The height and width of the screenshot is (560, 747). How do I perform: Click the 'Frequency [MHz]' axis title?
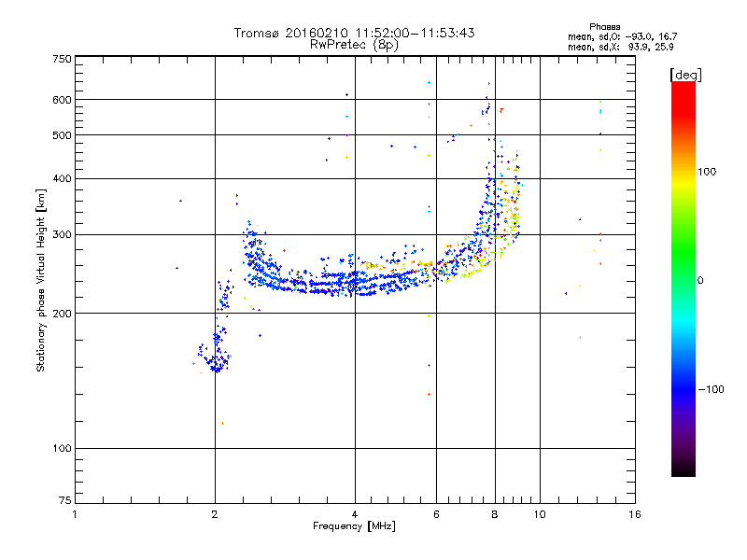(x=354, y=526)
